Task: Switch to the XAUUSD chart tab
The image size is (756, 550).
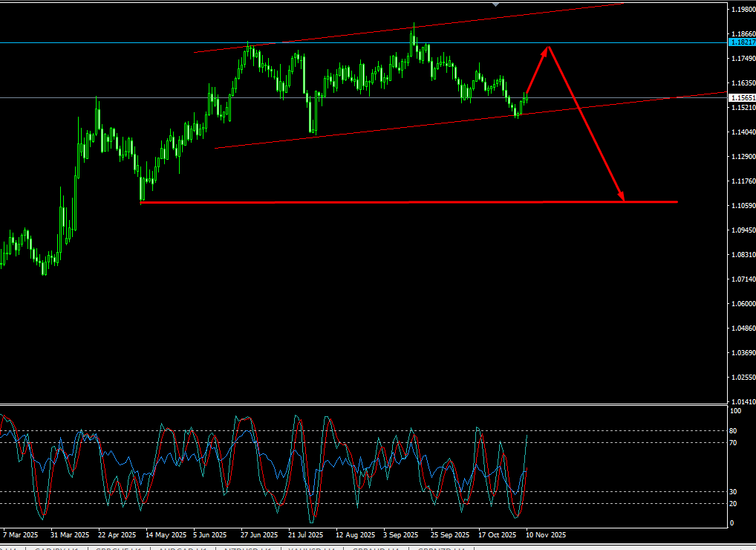Action: pos(309,549)
